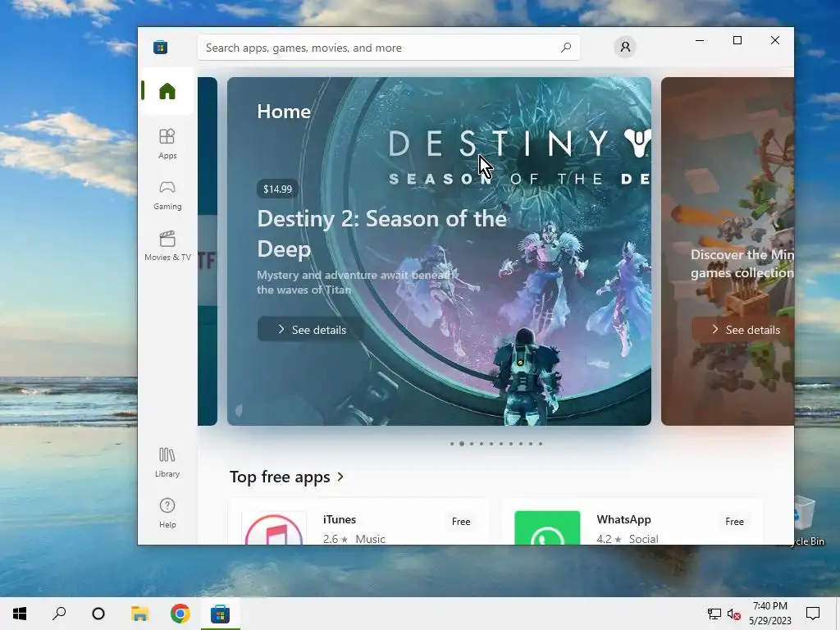Select the first carousel page dot
The width and height of the screenshot is (840, 630).
(x=452, y=444)
